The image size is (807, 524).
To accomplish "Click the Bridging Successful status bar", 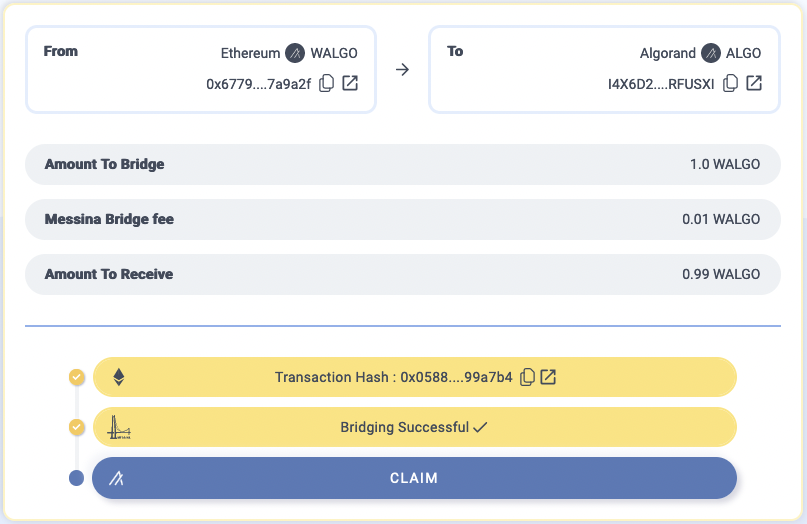I will [x=414, y=427].
